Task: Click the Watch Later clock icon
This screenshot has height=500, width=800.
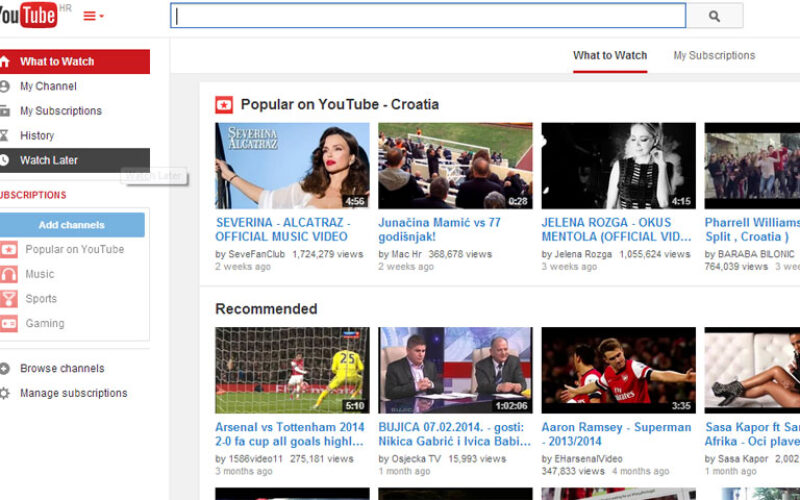Action: coord(5,160)
